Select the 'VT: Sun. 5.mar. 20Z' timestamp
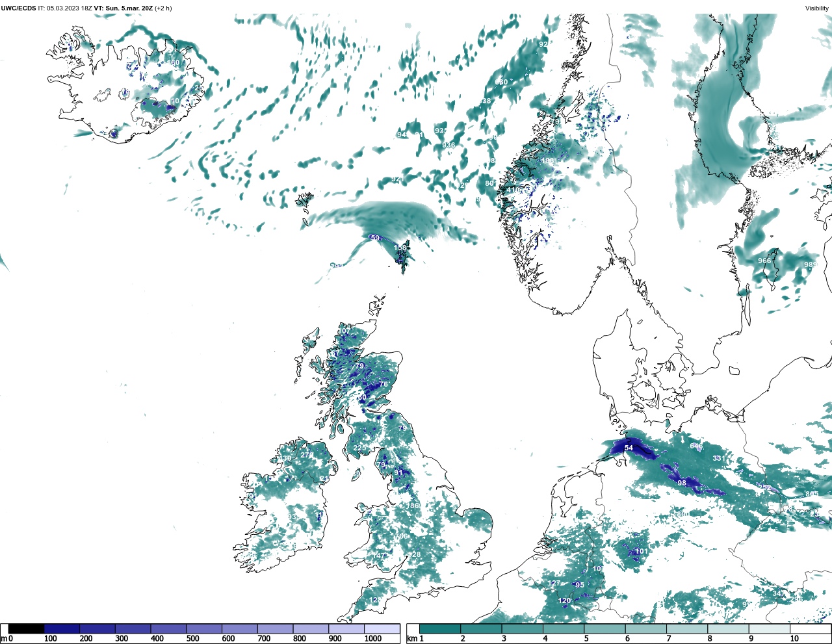 123,8
